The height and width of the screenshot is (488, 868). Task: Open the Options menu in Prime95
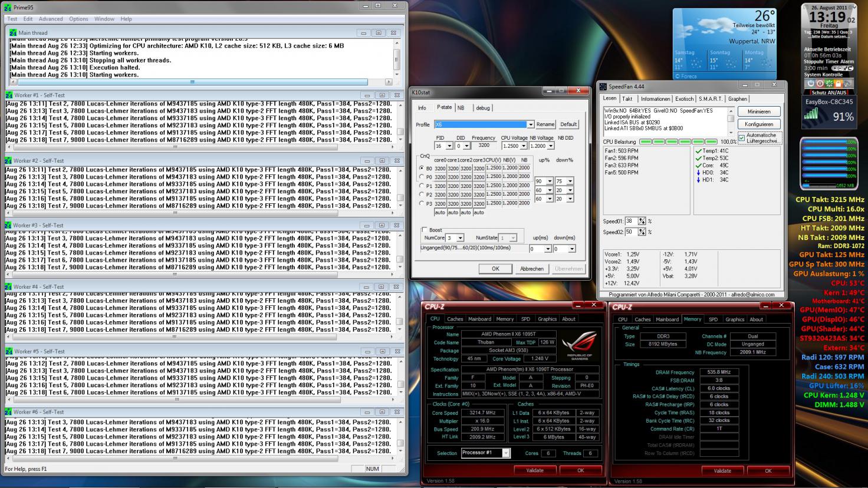(x=78, y=19)
